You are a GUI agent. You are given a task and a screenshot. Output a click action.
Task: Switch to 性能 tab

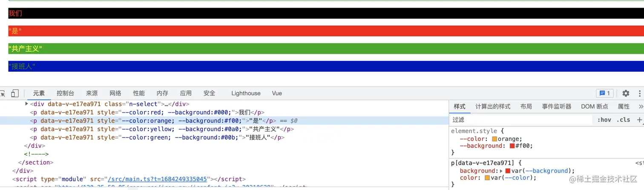[139, 93]
